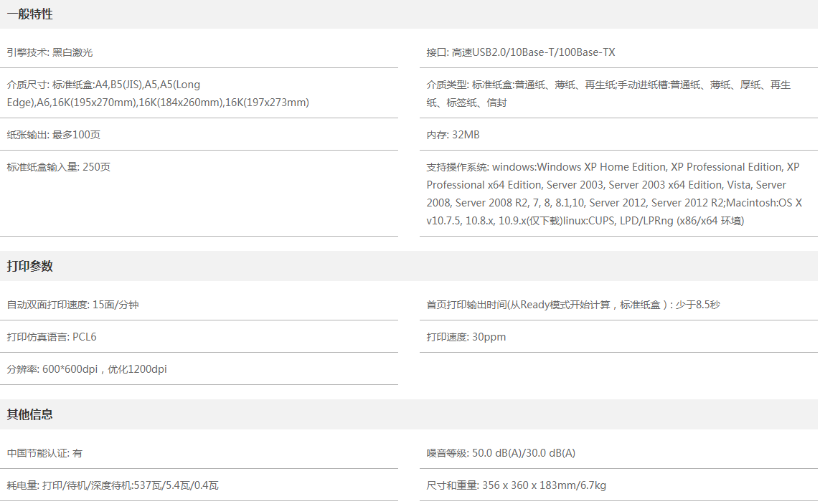This screenshot has height=504, width=820.
Task: Click the 噪音等级 50.0 dB(A) entry
Action: point(501,453)
